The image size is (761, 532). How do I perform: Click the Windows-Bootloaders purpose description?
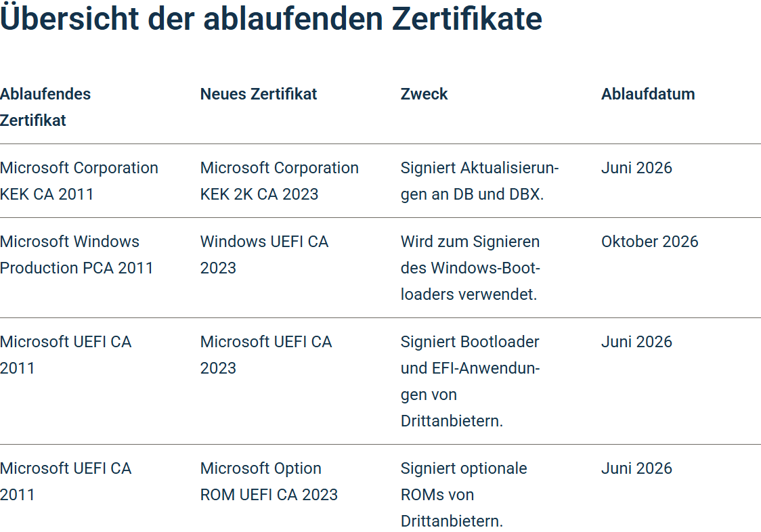click(471, 268)
